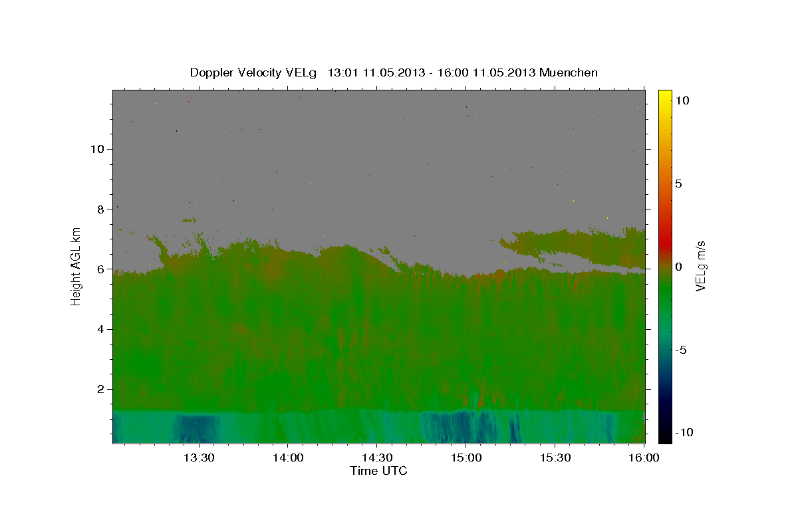Click the height axis label 10
798x532 pixels.
click(x=96, y=149)
